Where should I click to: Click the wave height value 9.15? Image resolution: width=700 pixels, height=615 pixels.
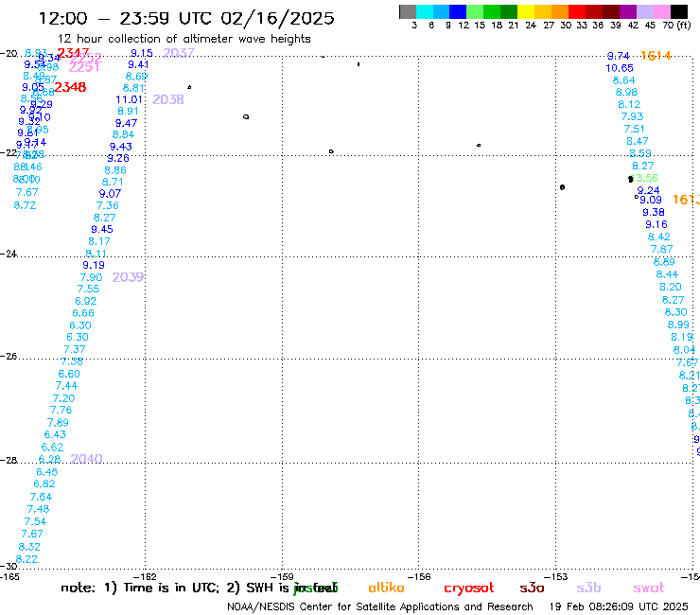[142, 53]
